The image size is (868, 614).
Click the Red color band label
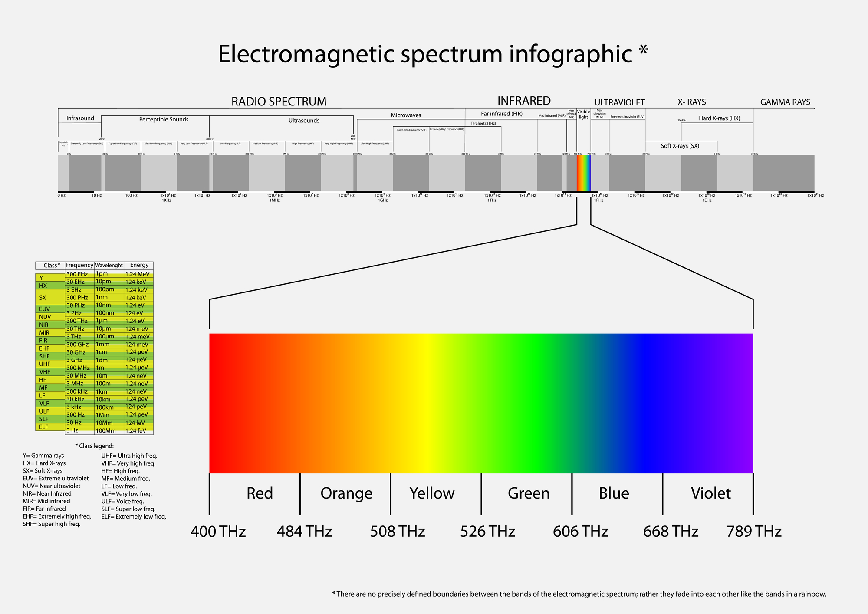coord(260,493)
